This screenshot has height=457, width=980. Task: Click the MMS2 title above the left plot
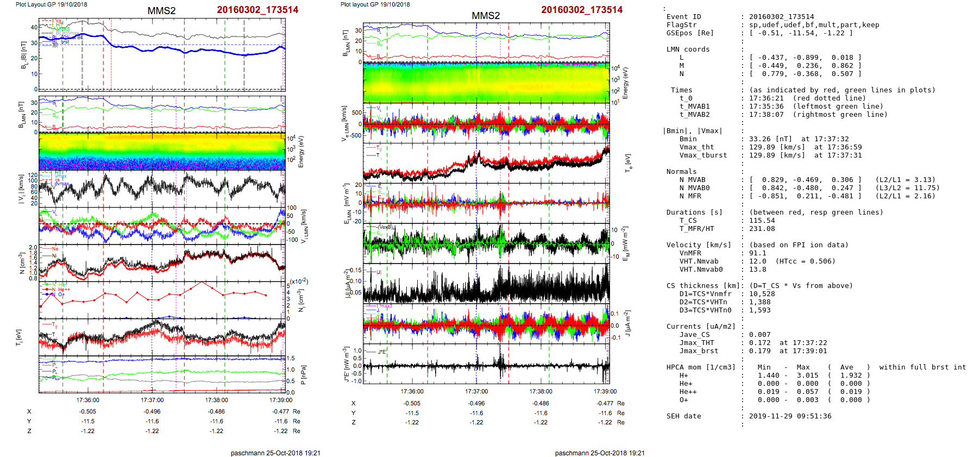point(161,11)
